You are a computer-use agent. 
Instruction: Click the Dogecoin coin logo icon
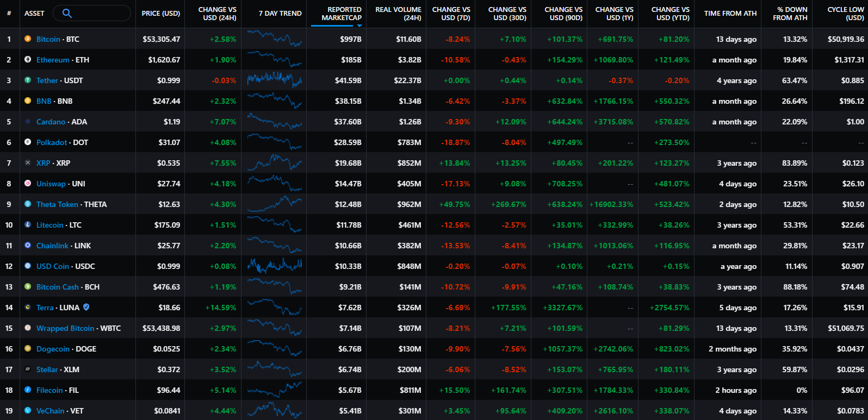(x=28, y=349)
